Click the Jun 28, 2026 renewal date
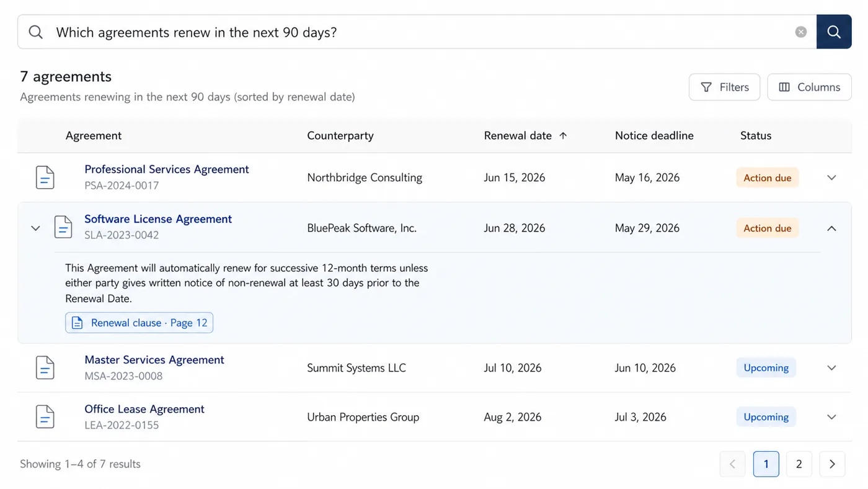This screenshot has height=489, width=868. pos(515,228)
